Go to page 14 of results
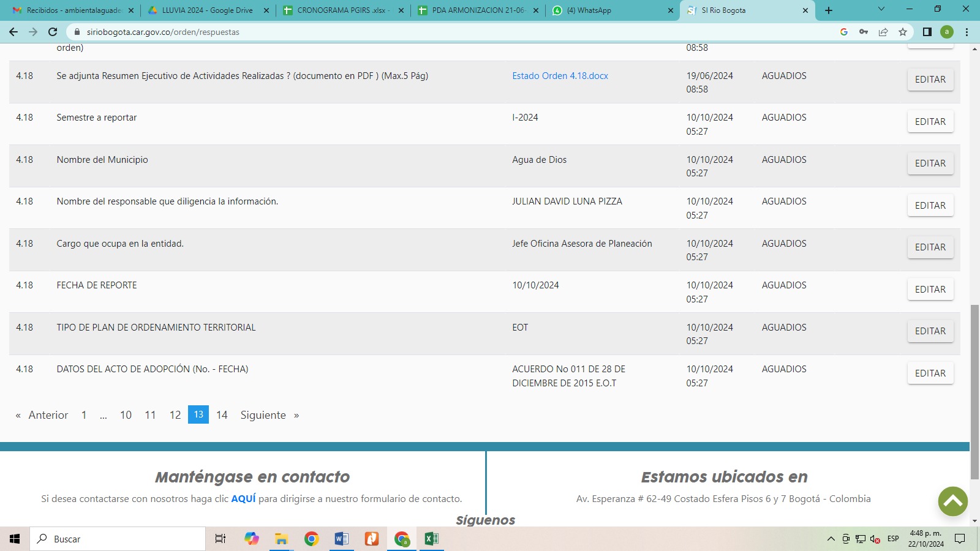Screen dimensions: 980x551 (x=222, y=415)
